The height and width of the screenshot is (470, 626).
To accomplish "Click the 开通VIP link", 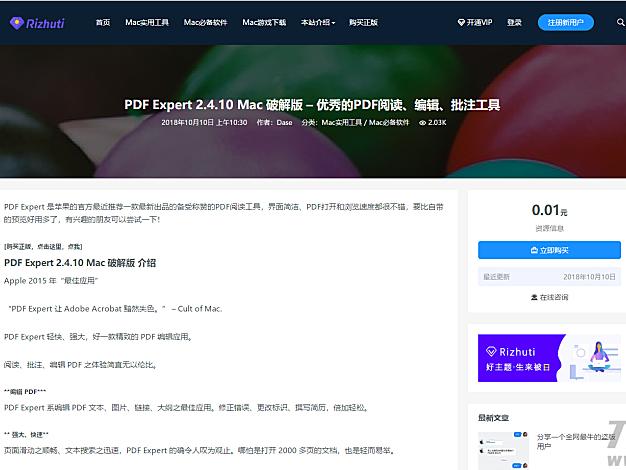I will click(475, 22).
